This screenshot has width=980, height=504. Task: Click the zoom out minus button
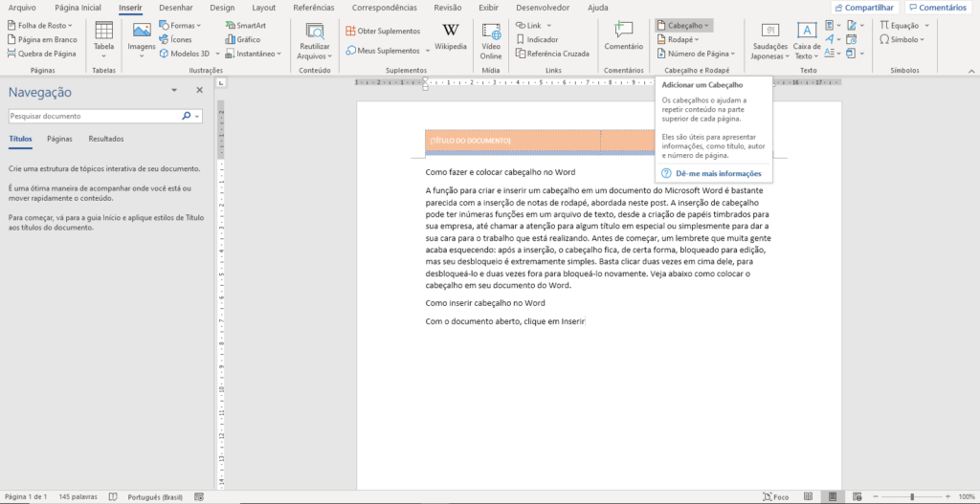(x=877, y=497)
